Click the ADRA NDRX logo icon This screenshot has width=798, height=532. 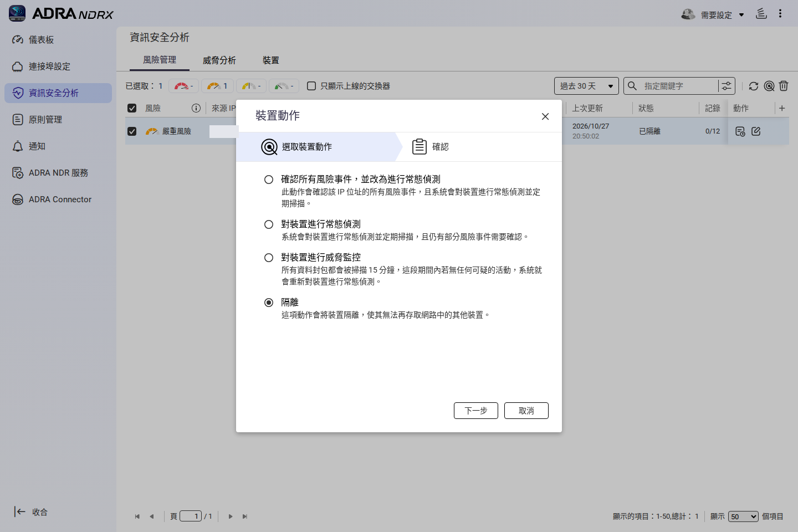tap(17, 13)
